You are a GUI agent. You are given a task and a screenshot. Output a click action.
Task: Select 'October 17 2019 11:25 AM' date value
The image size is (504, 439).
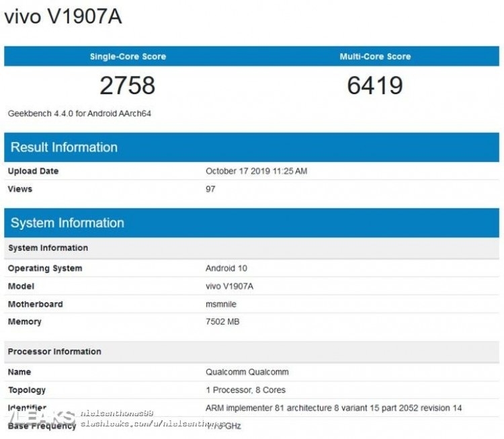pyautogui.click(x=257, y=171)
